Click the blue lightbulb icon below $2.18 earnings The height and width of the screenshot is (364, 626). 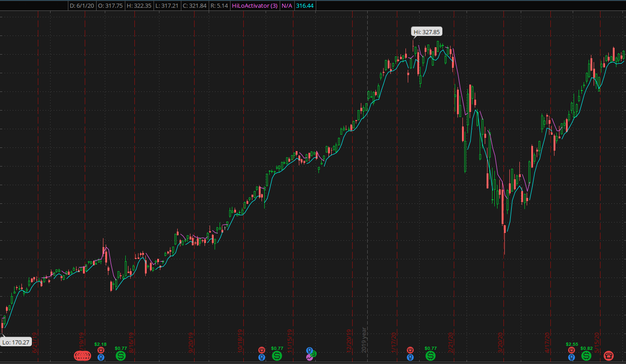point(101,358)
